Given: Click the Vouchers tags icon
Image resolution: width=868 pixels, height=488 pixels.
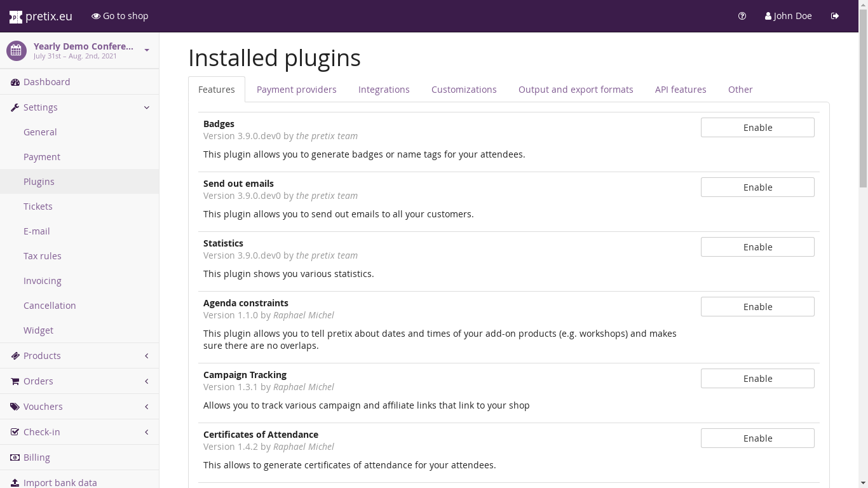Looking at the screenshot, I should pyautogui.click(x=15, y=407).
